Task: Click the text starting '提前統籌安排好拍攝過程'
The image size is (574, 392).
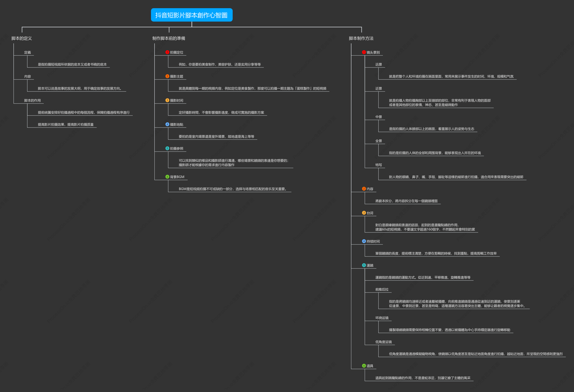Action: 84,112
